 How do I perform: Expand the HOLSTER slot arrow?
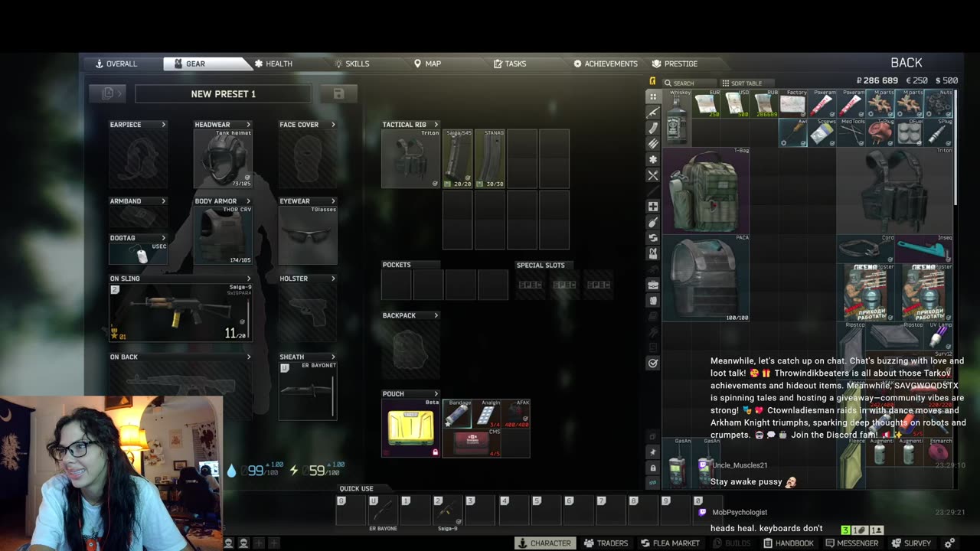(333, 279)
